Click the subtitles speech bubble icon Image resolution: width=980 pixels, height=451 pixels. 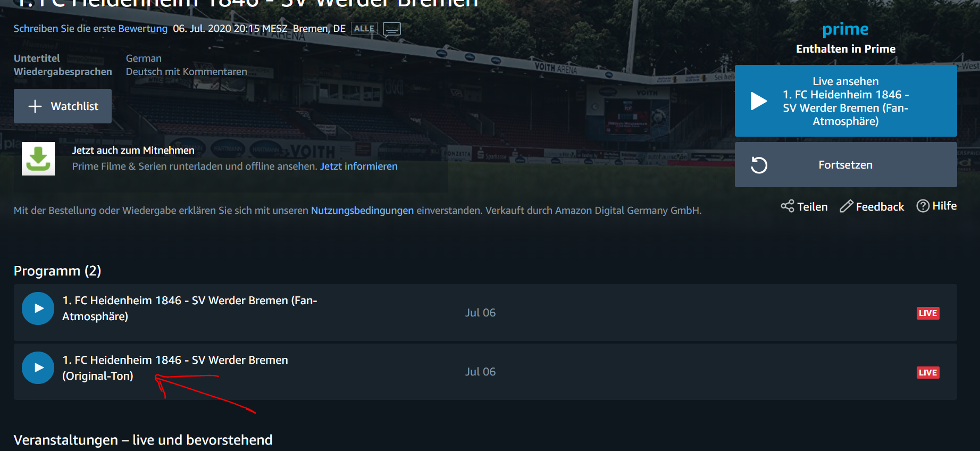click(x=392, y=29)
